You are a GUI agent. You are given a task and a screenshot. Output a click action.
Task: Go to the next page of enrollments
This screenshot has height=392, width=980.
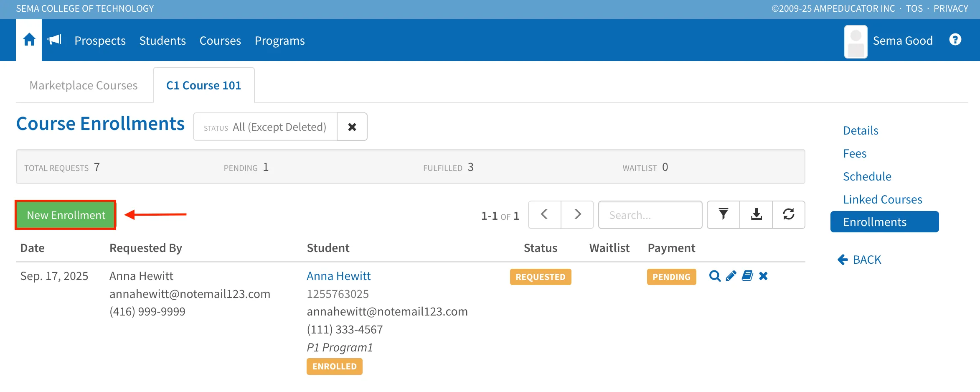tap(577, 214)
